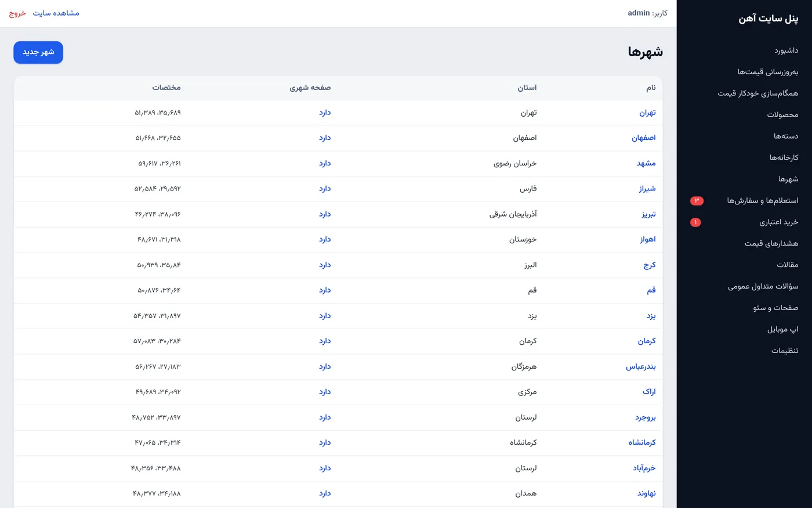Click the مختصات column header
Image resolution: width=812 pixels, height=508 pixels.
(x=166, y=88)
